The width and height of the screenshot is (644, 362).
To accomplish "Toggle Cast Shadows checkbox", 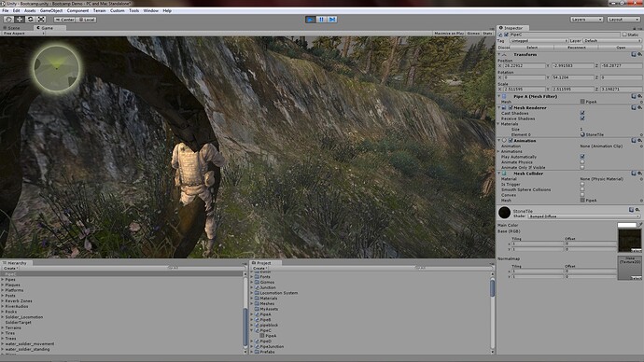I will click(x=582, y=113).
